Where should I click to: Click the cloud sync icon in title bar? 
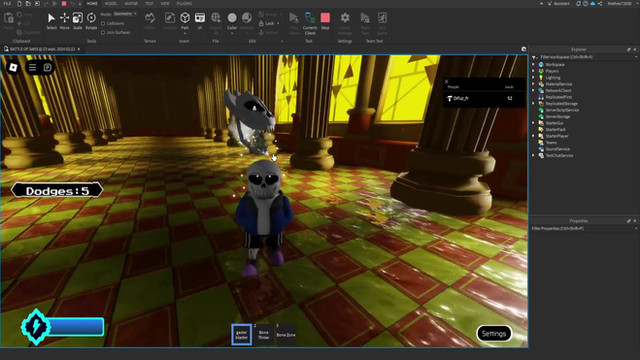pyautogui.click(x=593, y=3)
